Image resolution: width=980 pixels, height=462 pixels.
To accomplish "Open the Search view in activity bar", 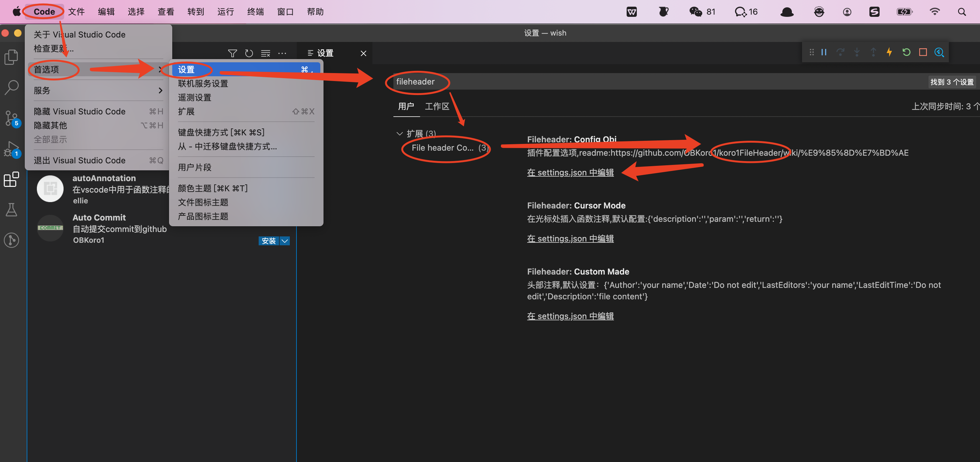I will [11, 87].
